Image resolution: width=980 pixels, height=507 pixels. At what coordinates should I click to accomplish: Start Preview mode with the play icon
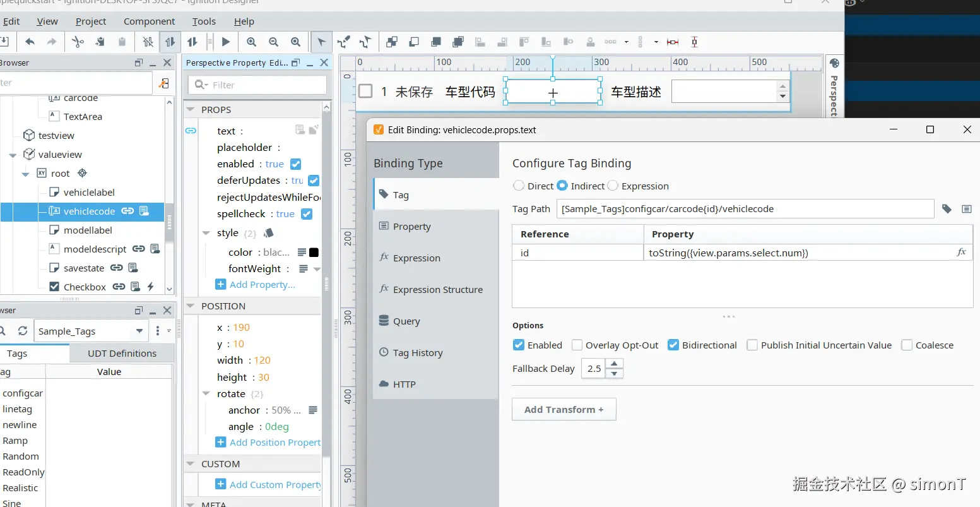[226, 42]
